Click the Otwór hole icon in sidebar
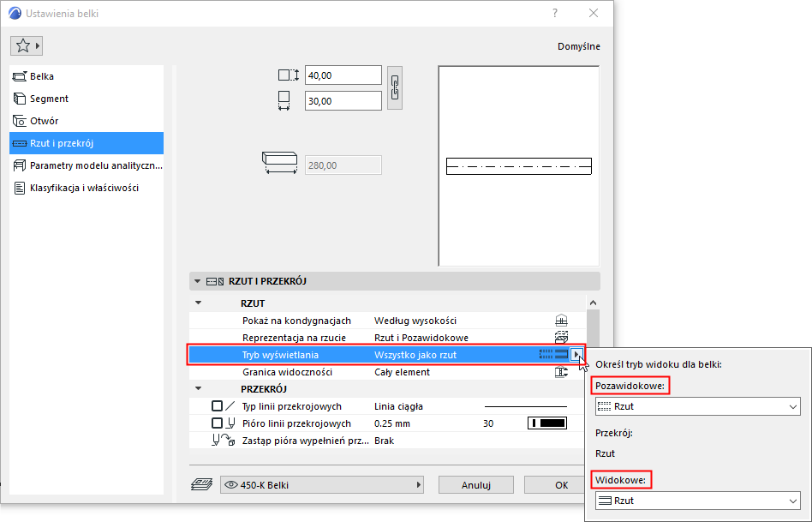Screen dimensions: 812x522 coord(19,121)
